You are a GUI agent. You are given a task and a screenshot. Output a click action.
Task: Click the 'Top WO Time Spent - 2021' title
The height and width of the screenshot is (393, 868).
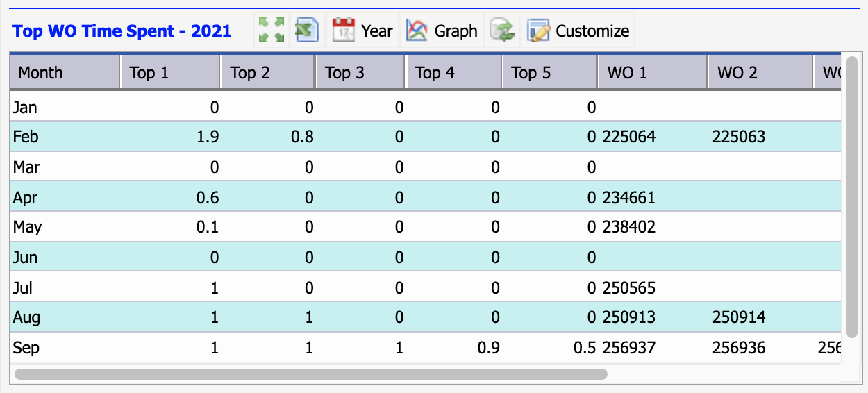tap(122, 31)
